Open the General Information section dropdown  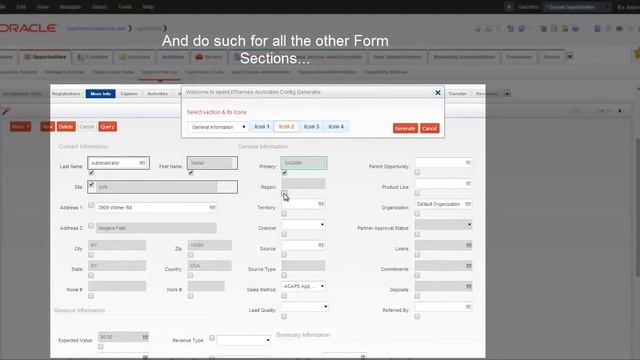click(x=218, y=127)
